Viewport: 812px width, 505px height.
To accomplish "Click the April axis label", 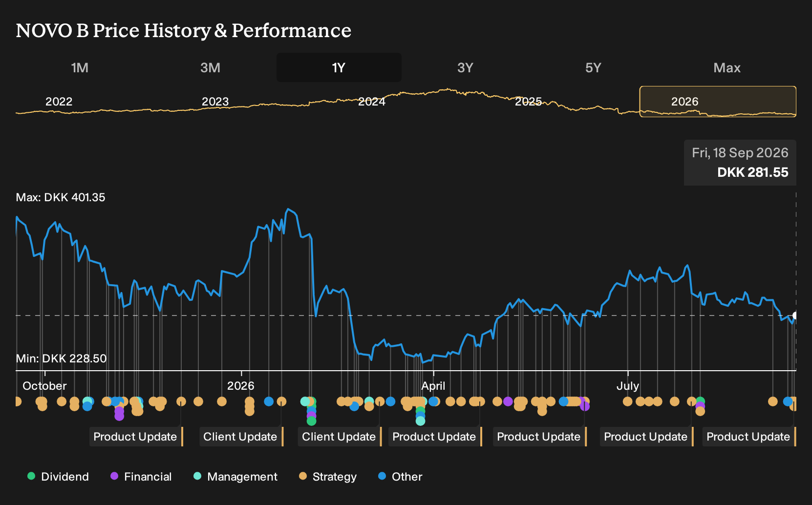I will pyautogui.click(x=433, y=386).
